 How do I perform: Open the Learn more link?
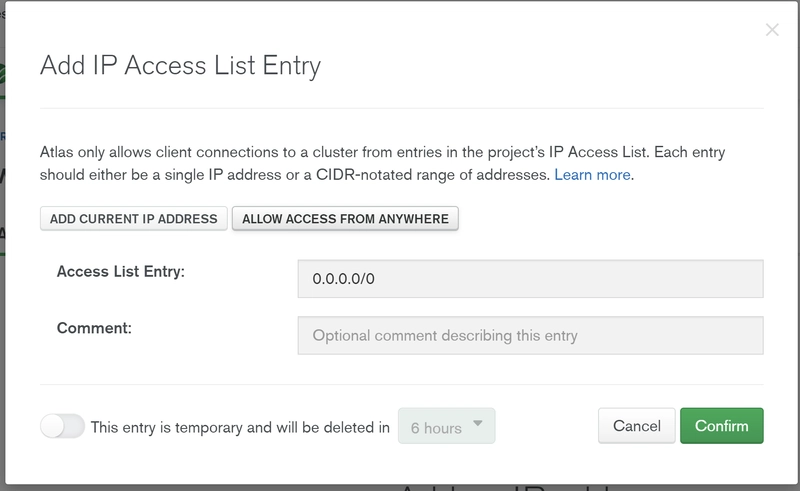(593, 174)
